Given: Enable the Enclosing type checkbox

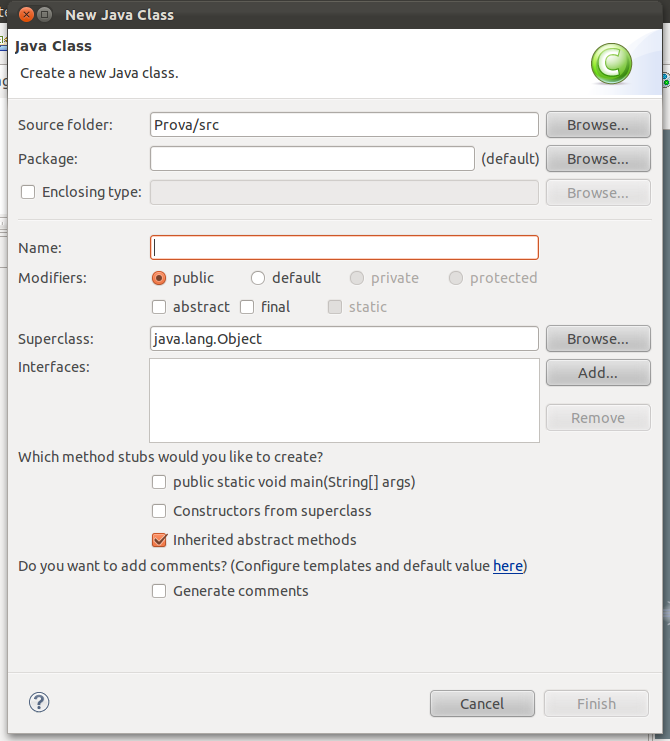Looking at the screenshot, I should 28,192.
